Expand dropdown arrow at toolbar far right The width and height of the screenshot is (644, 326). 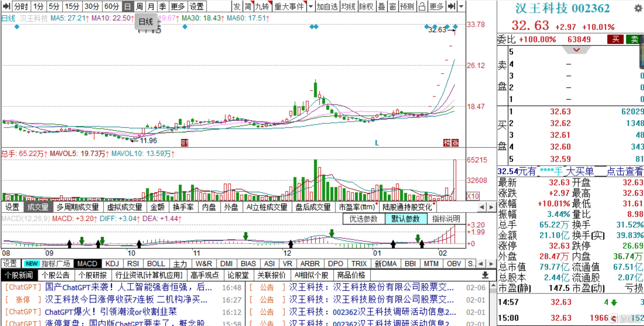click(x=461, y=6)
